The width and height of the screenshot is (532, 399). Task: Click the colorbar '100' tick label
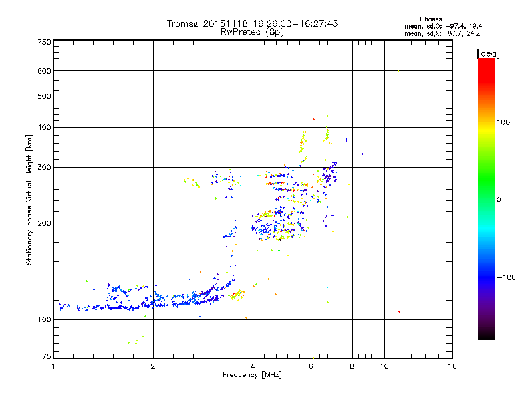[503, 122]
